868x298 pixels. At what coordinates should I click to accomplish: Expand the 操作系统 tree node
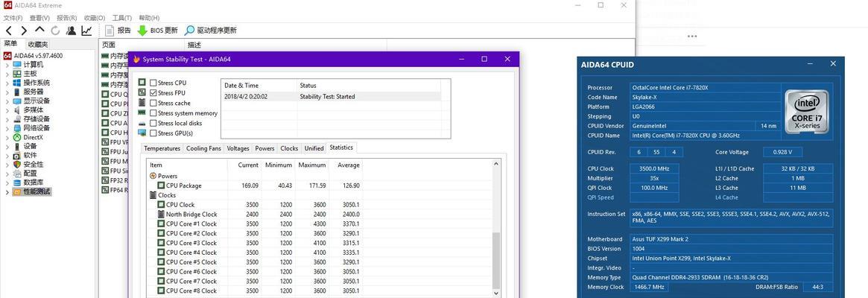click(7, 83)
